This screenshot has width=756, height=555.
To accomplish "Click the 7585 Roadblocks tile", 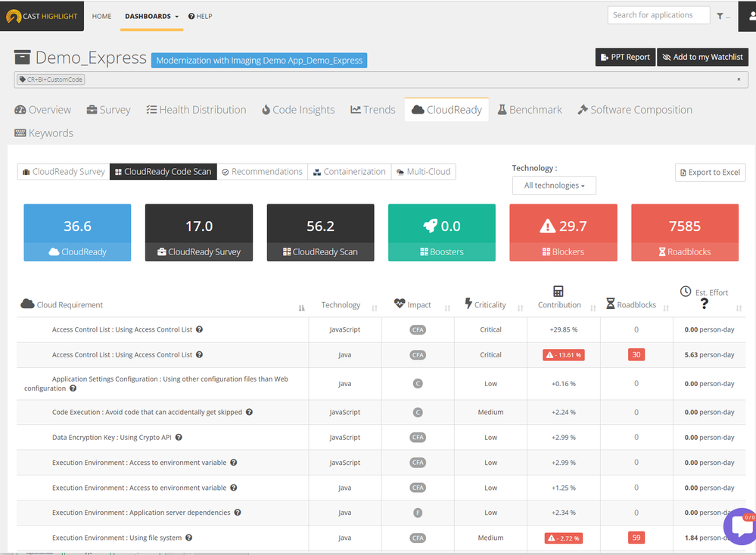I will (685, 232).
